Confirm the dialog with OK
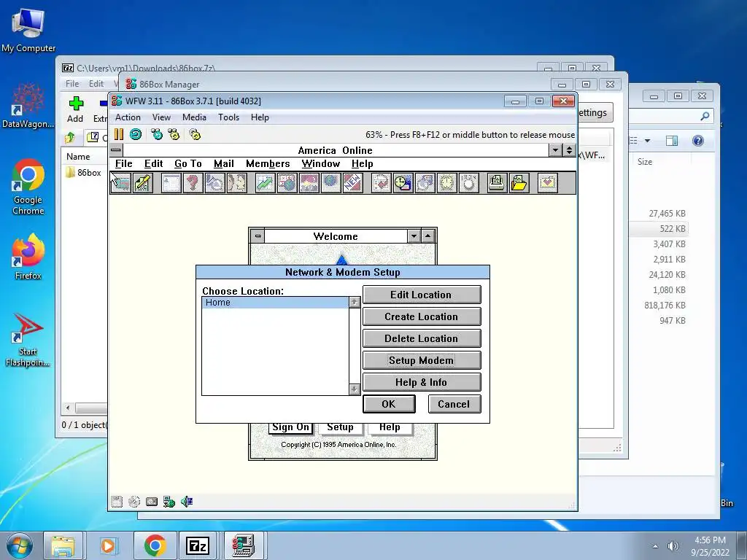 pyautogui.click(x=389, y=404)
